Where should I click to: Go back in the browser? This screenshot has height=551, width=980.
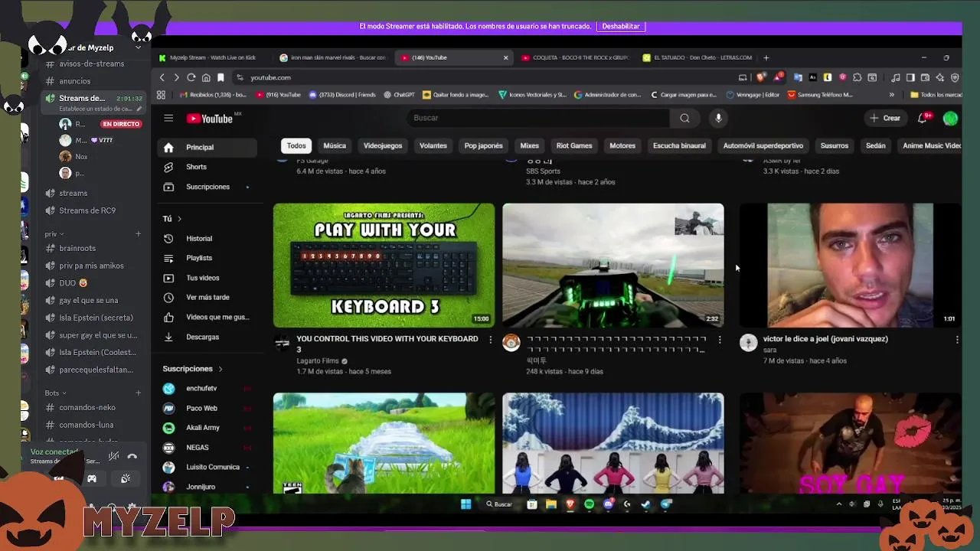click(x=162, y=77)
